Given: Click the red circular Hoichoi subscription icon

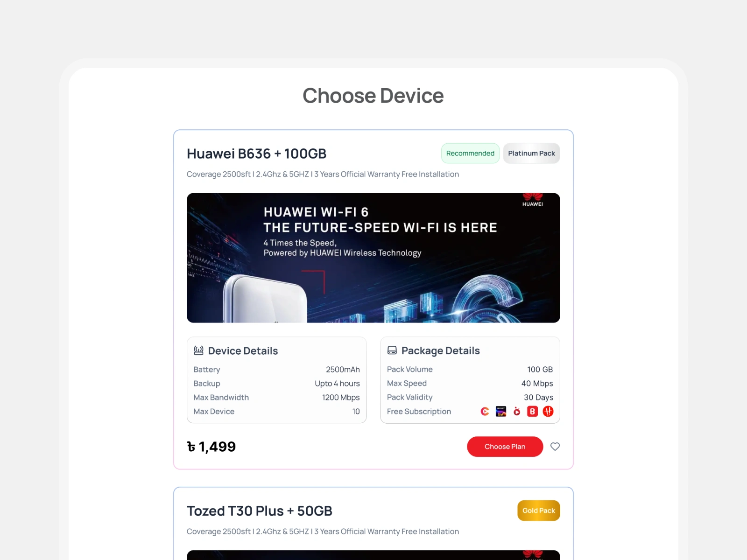Looking at the screenshot, I should click(548, 411).
